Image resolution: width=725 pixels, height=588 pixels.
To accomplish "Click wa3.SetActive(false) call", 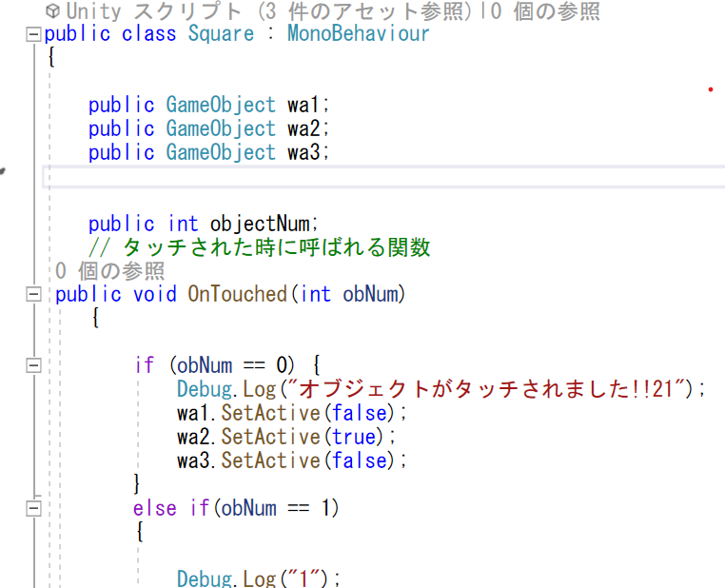I will pyautogui.click(x=291, y=461).
